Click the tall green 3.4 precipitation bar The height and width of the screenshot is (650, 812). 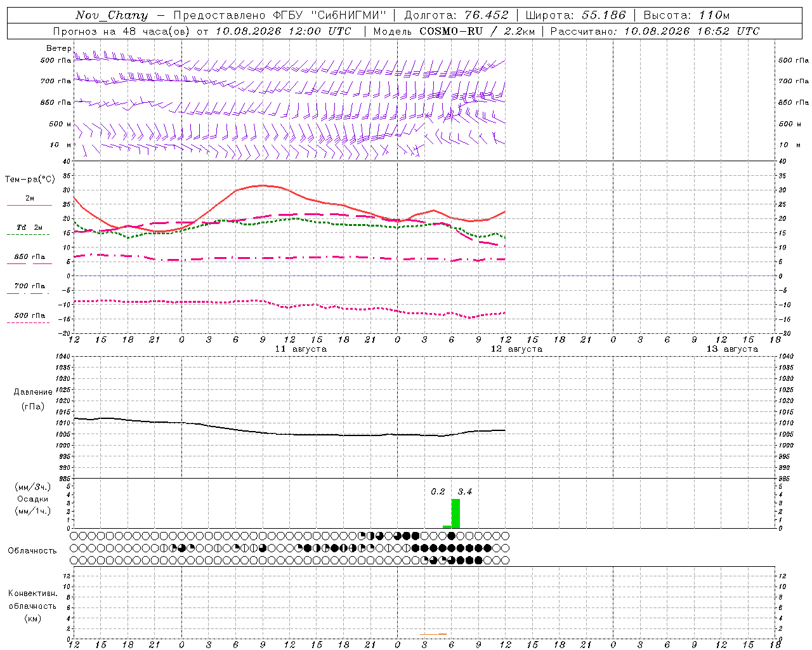point(455,514)
